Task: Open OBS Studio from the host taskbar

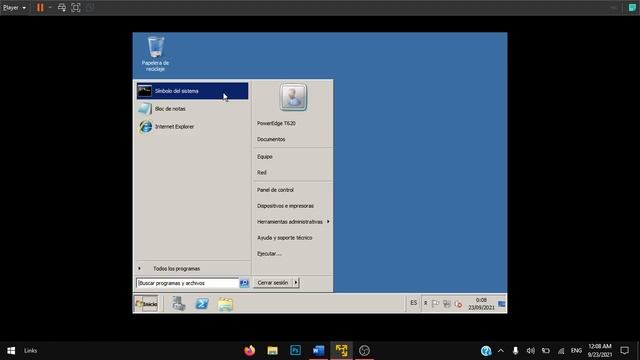Action: [364, 351]
